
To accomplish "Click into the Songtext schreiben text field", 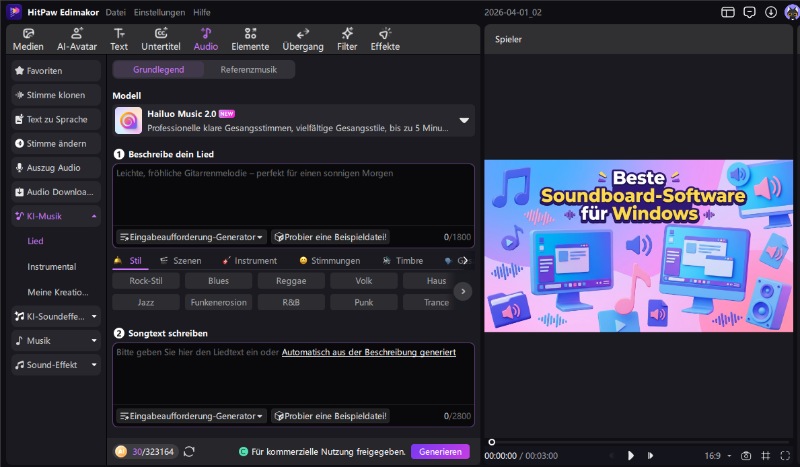I will [293, 375].
